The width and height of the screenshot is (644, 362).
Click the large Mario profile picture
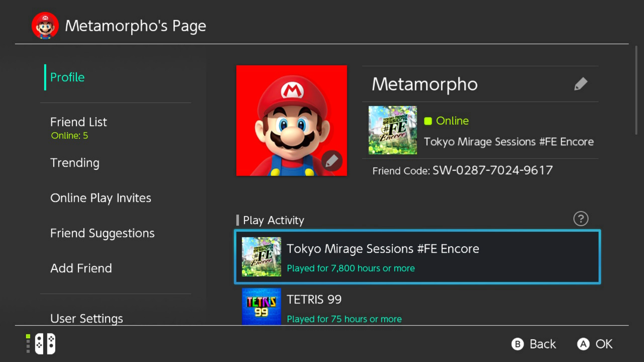tap(291, 121)
